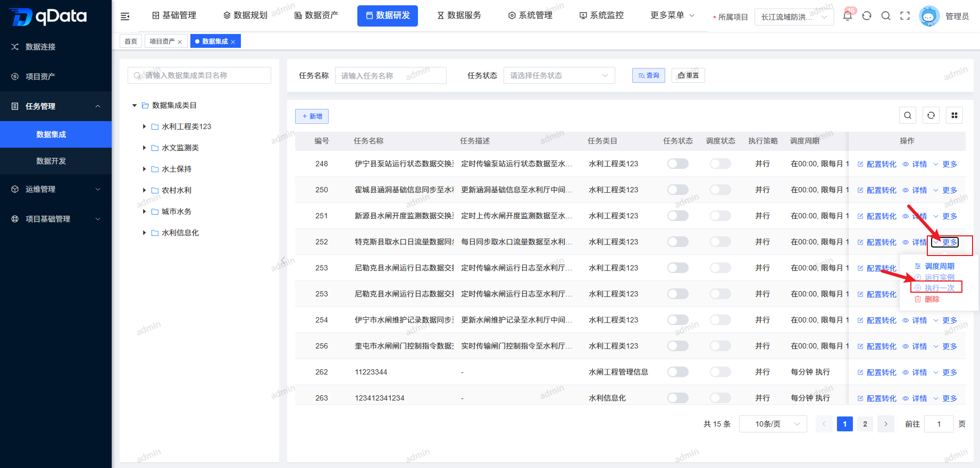Click the 查询 button
The width and height of the screenshot is (980, 468).
click(649, 75)
